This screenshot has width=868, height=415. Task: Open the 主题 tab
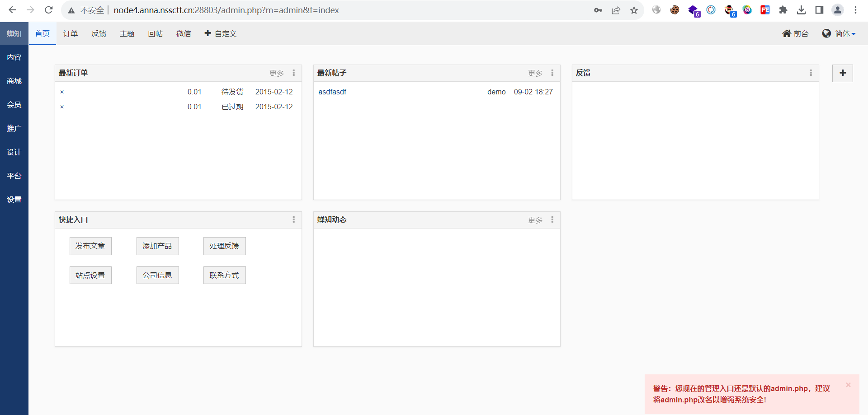(127, 33)
